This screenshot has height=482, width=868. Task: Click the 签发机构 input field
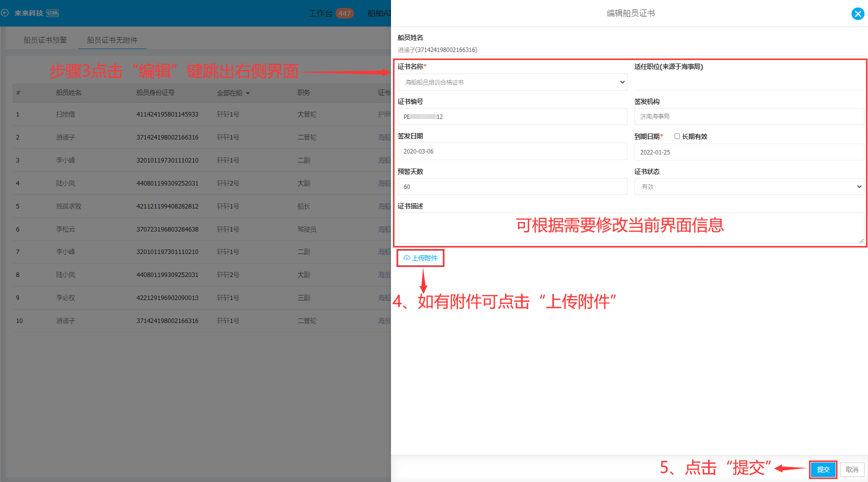[x=749, y=116]
